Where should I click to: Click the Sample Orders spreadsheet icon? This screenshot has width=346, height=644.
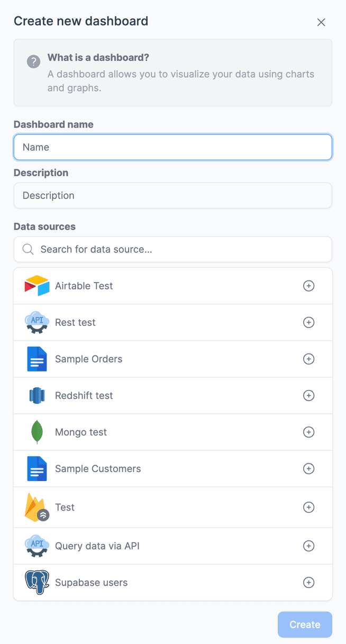click(x=36, y=359)
